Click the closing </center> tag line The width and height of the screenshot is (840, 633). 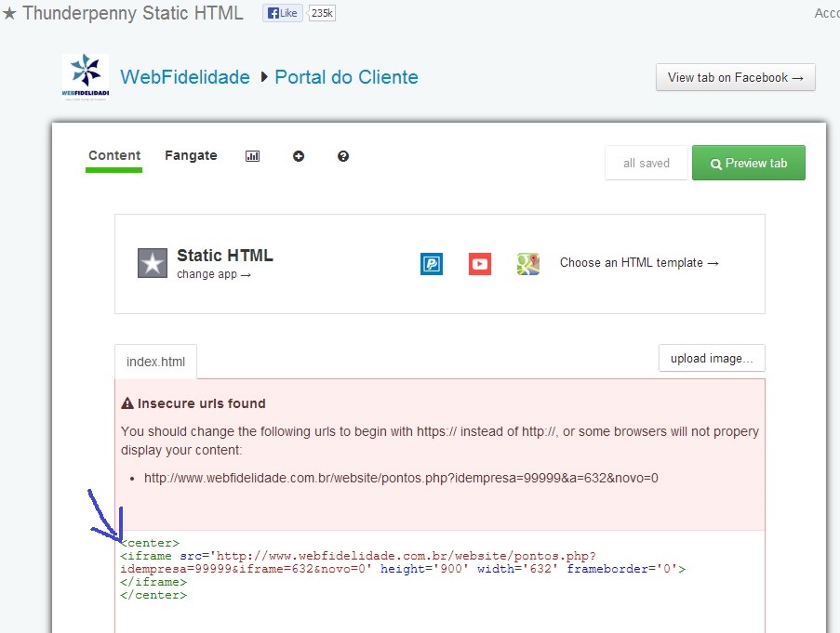pos(153,595)
